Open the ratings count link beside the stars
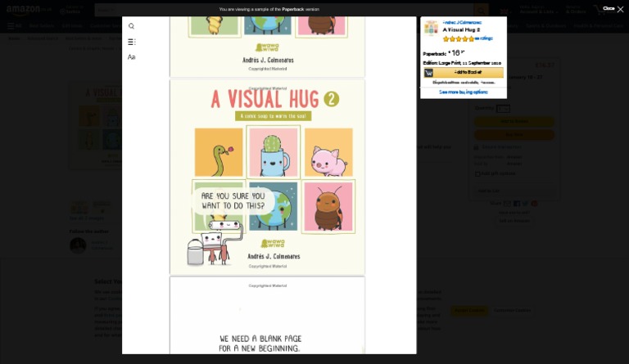 (x=483, y=38)
